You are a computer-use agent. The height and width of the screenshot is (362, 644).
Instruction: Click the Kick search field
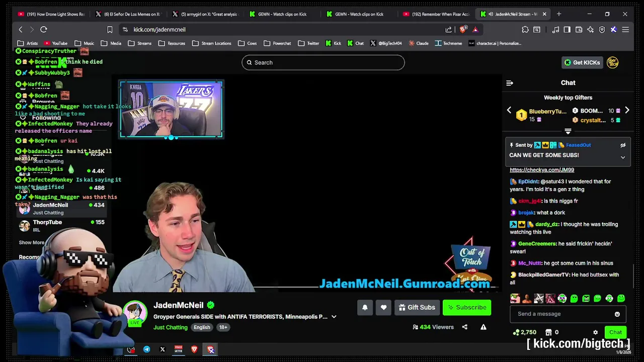click(x=323, y=62)
